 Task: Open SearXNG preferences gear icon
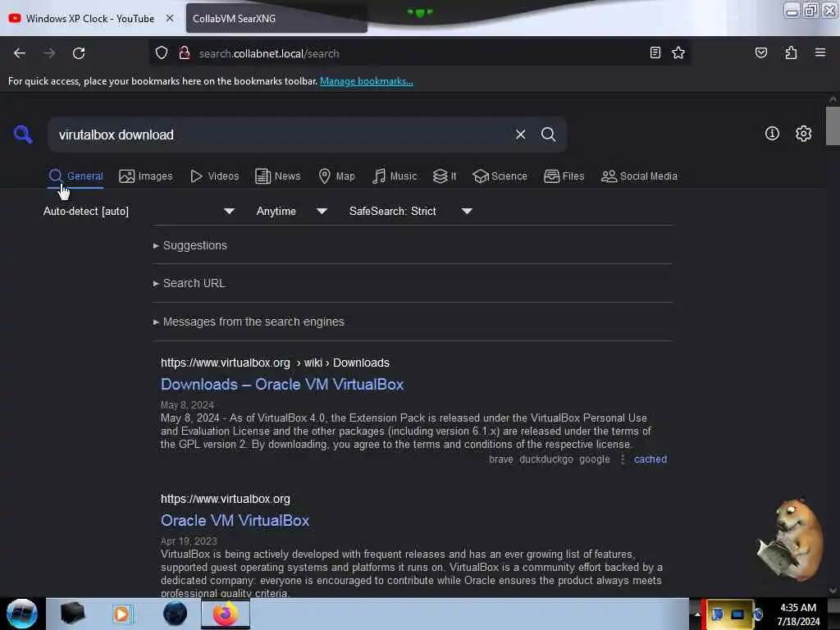[804, 134]
